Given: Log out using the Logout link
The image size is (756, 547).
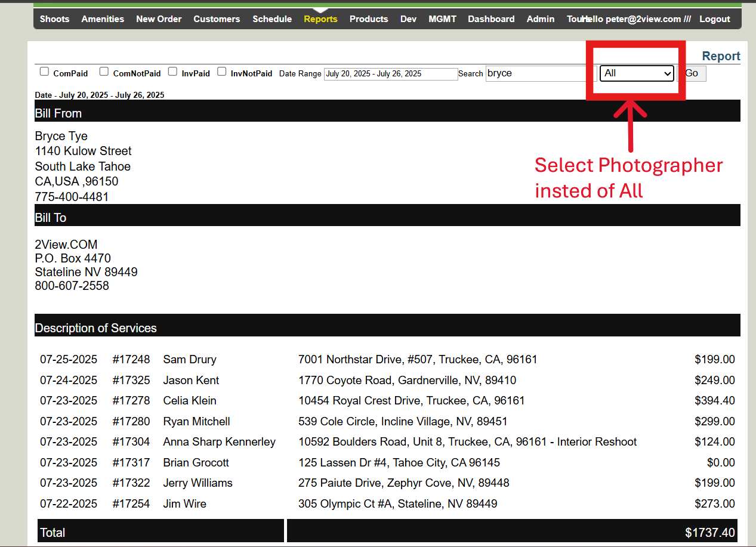Looking at the screenshot, I should 715,19.
